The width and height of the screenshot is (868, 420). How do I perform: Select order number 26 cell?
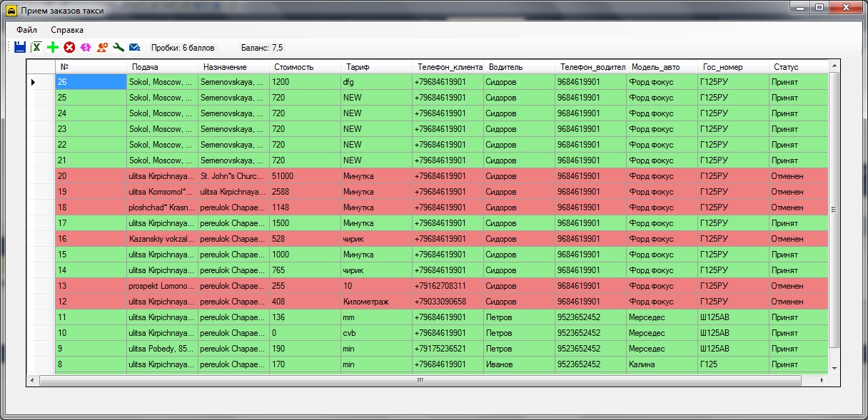click(x=91, y=82)
